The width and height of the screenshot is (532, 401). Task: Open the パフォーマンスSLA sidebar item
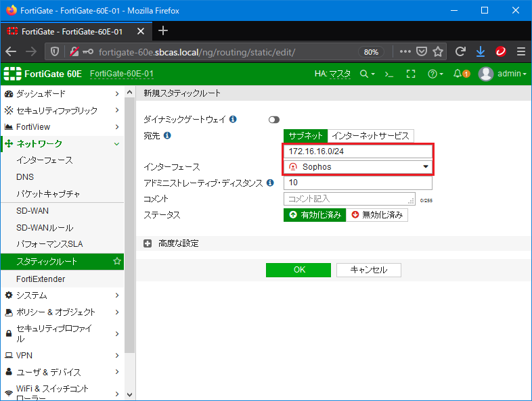point(62,244)
